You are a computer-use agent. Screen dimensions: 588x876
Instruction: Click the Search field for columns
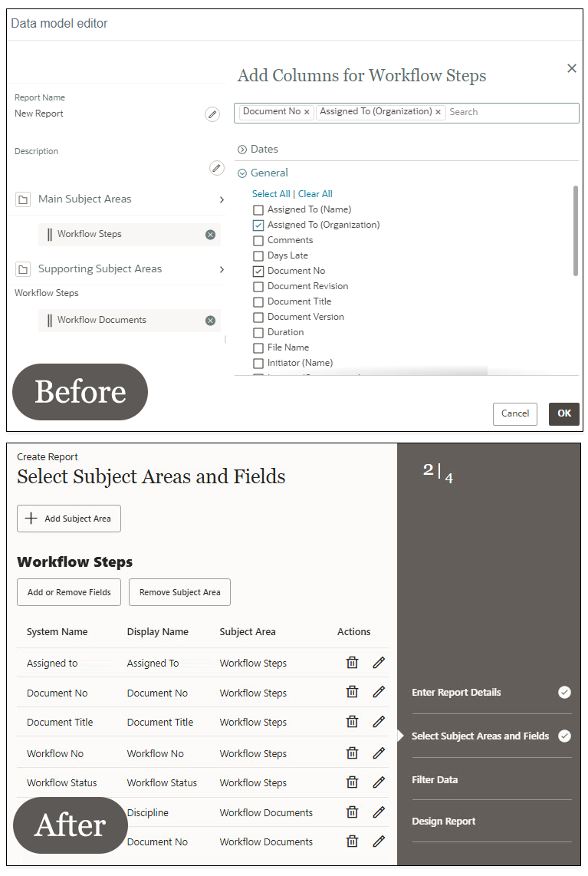511,112
